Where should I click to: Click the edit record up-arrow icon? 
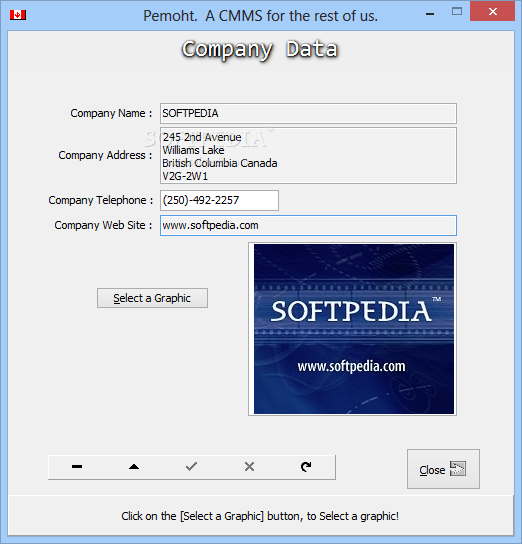coord(134,467)
